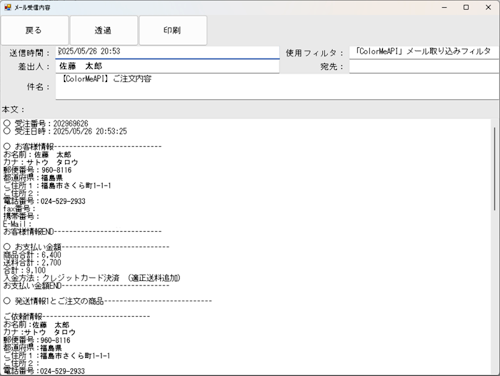
Task: Click the 差出人 field containing 佐藤 太郎
Action: pos(167,66)
